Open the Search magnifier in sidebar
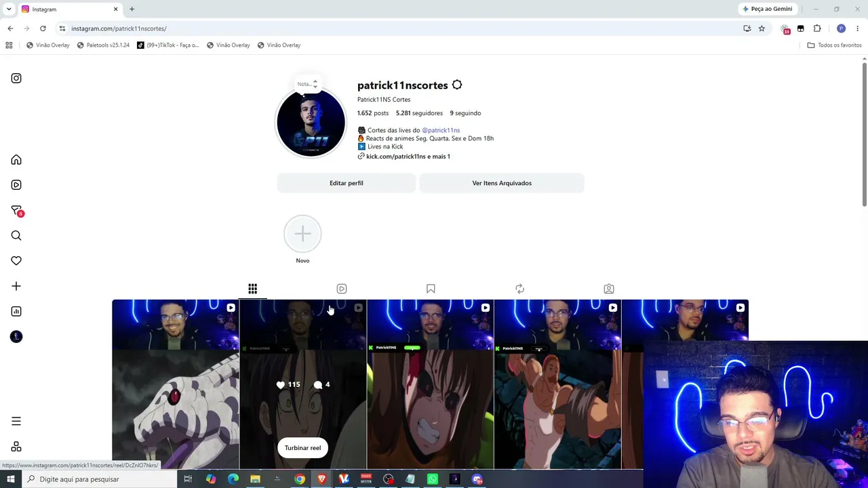The height and width of the screenshot is (488, 868). [x=16, y=236]
